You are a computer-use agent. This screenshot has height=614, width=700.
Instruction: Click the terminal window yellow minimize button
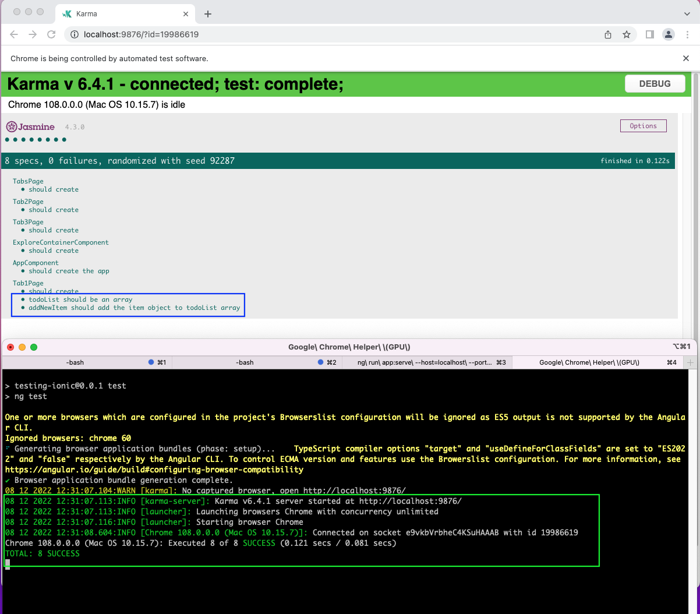click(22, 347)
